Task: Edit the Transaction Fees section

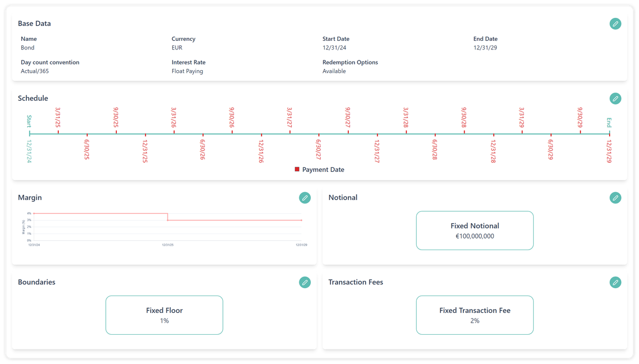Action: [615, 282]
